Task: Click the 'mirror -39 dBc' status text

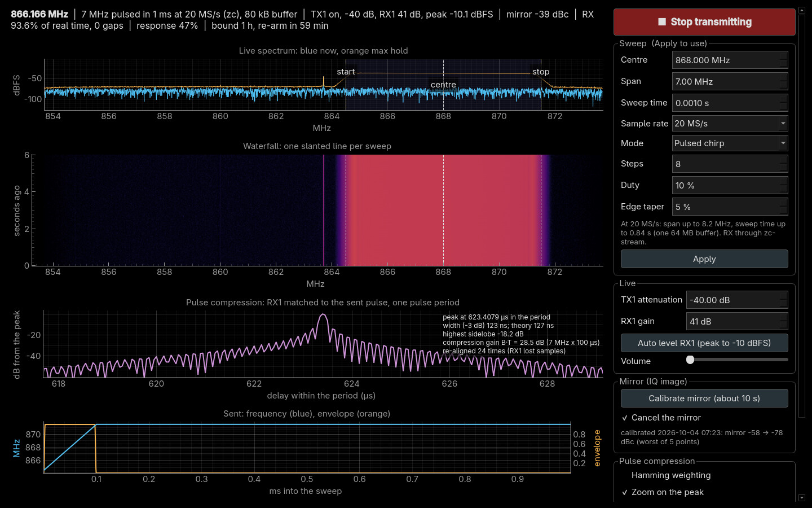Action: (x=537, y=14)
